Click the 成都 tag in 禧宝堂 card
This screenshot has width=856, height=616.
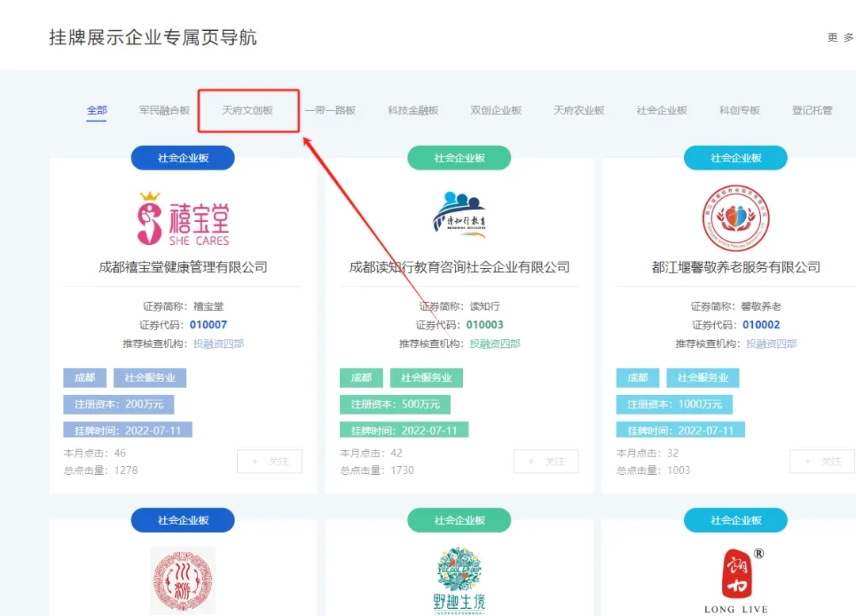85,378
